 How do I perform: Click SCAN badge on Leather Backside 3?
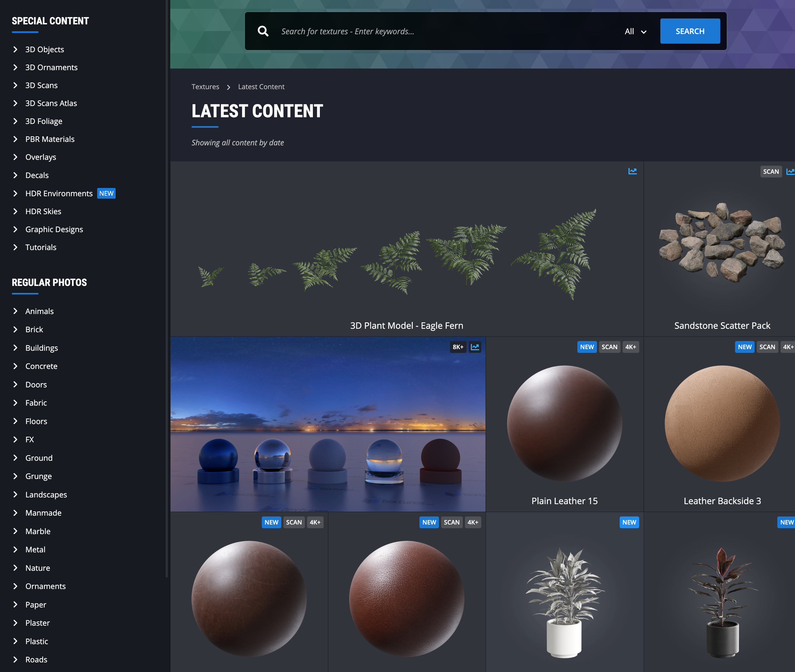point(767,347)
